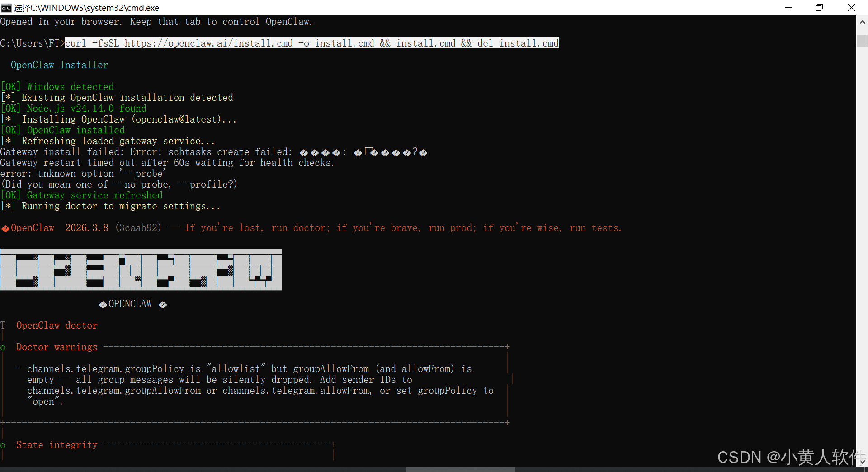Minimize the cmd.exe window
This screenshot has width=868, height=472.
click(x=788, y=8)
